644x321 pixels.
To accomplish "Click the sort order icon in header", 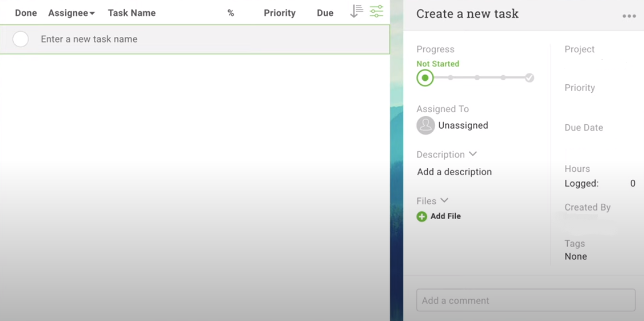I will 356,11.
